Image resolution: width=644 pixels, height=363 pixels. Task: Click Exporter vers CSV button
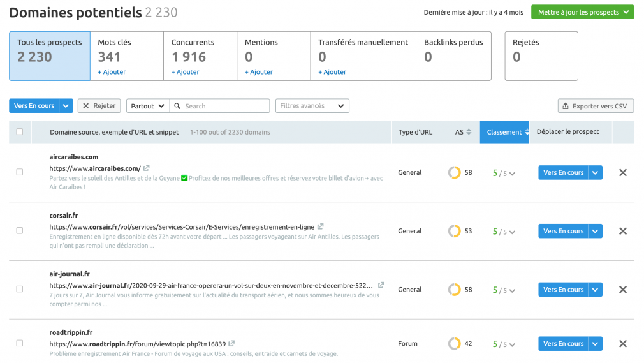tap(596, 106)
